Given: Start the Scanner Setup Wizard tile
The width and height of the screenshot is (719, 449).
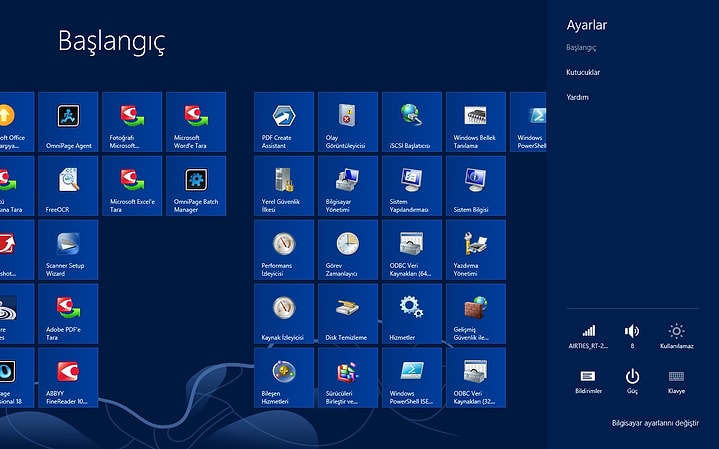Looking at the screenshot, I should tap(68, 249).
